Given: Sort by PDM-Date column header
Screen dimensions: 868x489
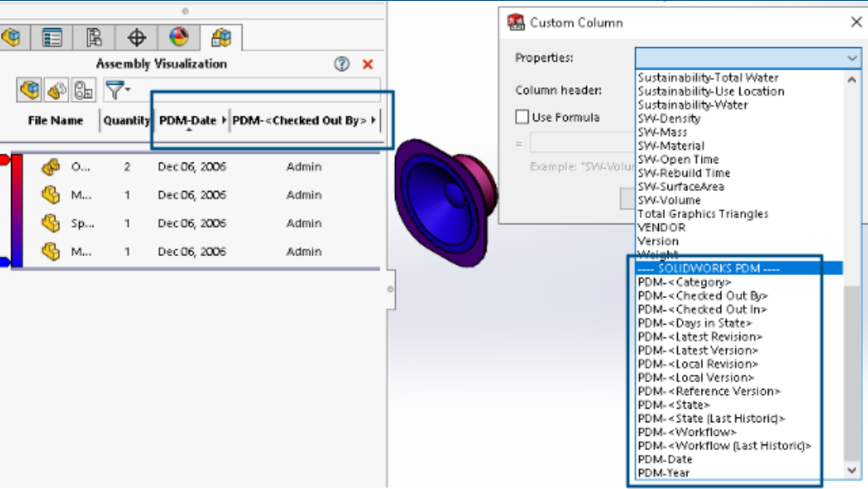Looking at the screenshot, I should 188,121.
